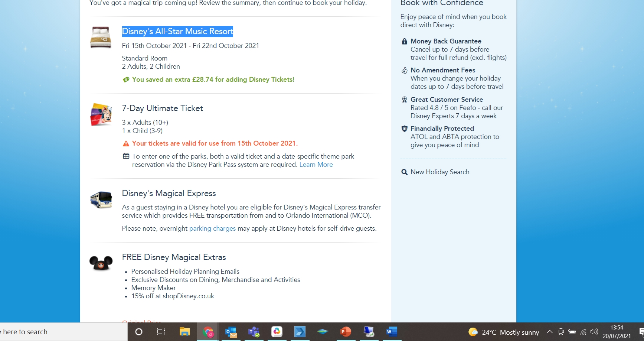The width and height of the screenshot is (644, 341).
Task: Show hidden system tray icons
Action: 550,332
